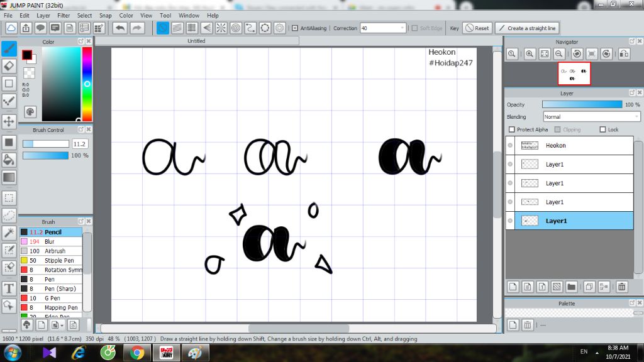Image resolution: width=644 pixels, height=362 pixels.
Task: Delete layer with trash icon
Action: (x=622, y=287)
